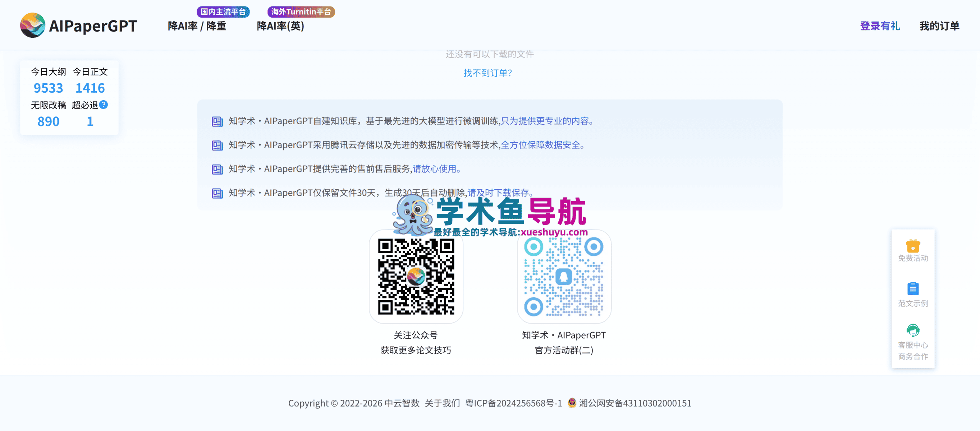
Task: Click the 官方活动群(二) caption
Action: [564, 350]
